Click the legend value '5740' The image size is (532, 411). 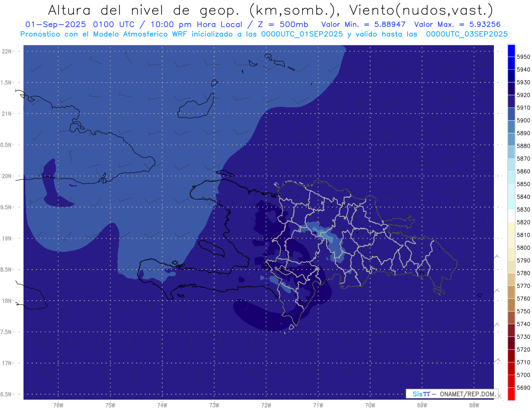(523, 324)
